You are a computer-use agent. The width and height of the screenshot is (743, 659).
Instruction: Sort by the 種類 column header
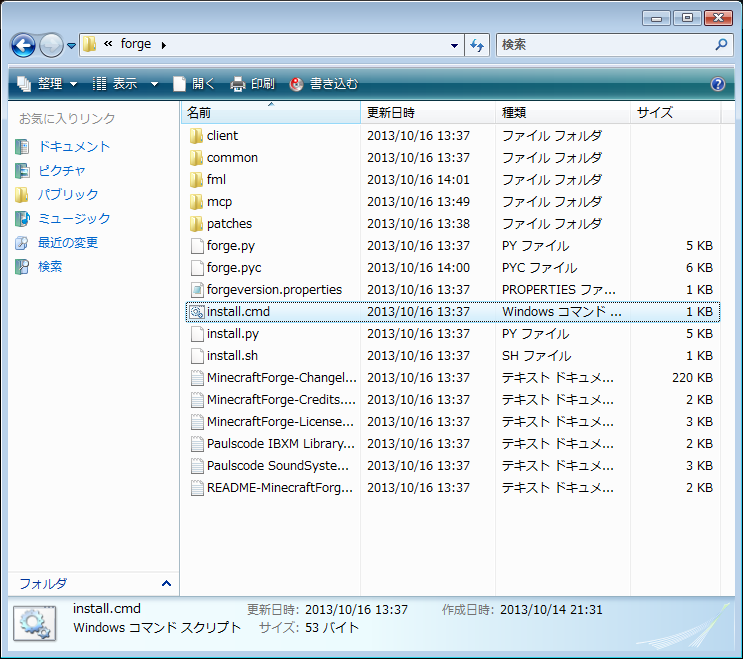coord(563,113)
